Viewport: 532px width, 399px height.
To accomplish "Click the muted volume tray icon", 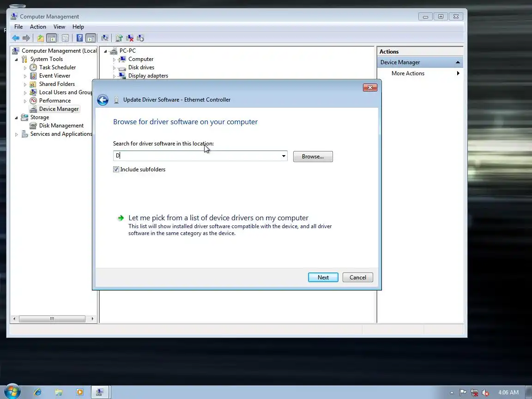I will pos(485,393).
